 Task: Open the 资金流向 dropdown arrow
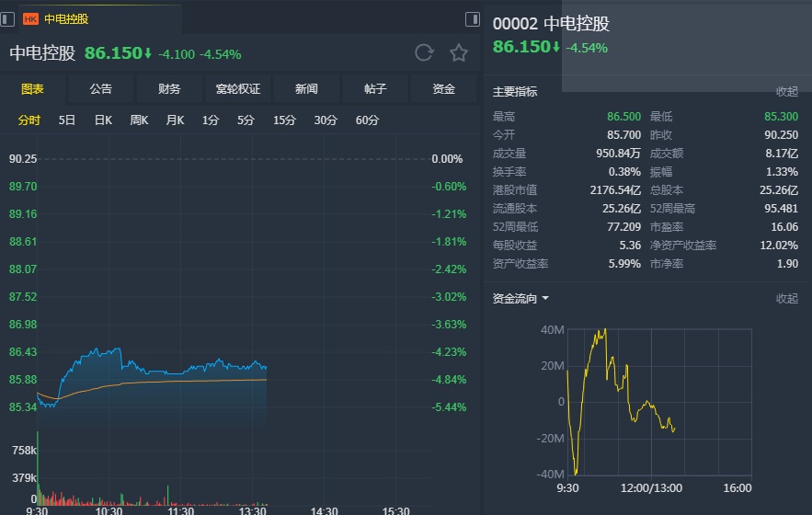click(x=545, y=299)
